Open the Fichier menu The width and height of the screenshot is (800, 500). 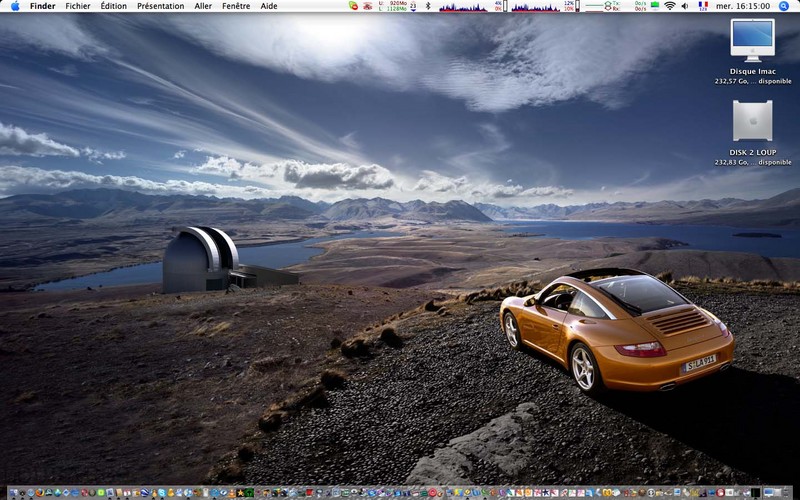[78, 6]
